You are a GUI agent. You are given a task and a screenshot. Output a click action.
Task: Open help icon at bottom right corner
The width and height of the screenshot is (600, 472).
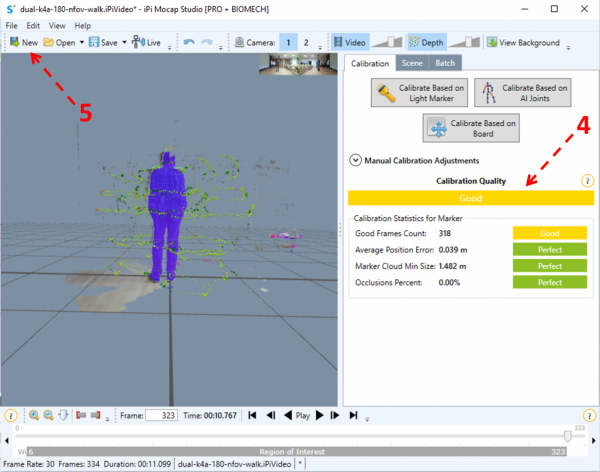589,415
